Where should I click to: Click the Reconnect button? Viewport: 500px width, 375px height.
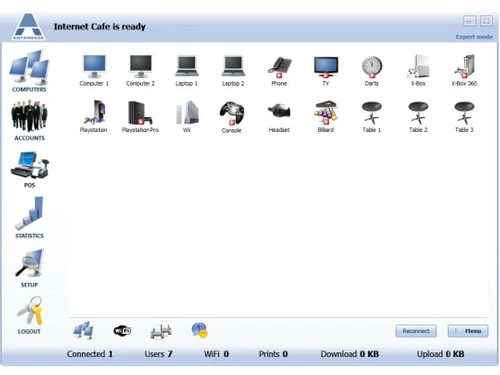[416, 331]
